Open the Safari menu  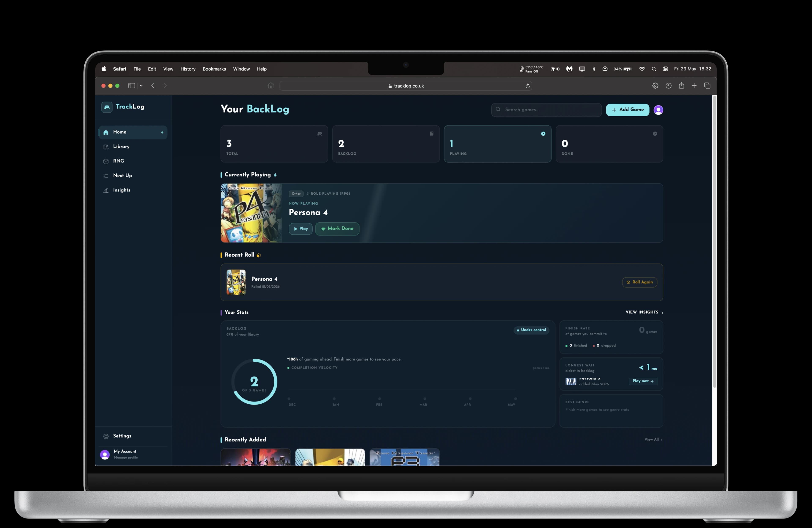(120, 69)
